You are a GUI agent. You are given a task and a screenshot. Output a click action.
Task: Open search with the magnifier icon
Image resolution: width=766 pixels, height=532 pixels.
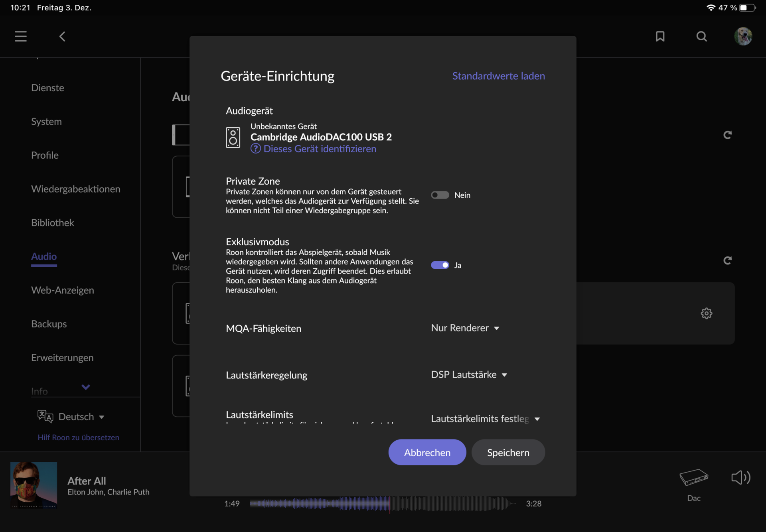701,36
